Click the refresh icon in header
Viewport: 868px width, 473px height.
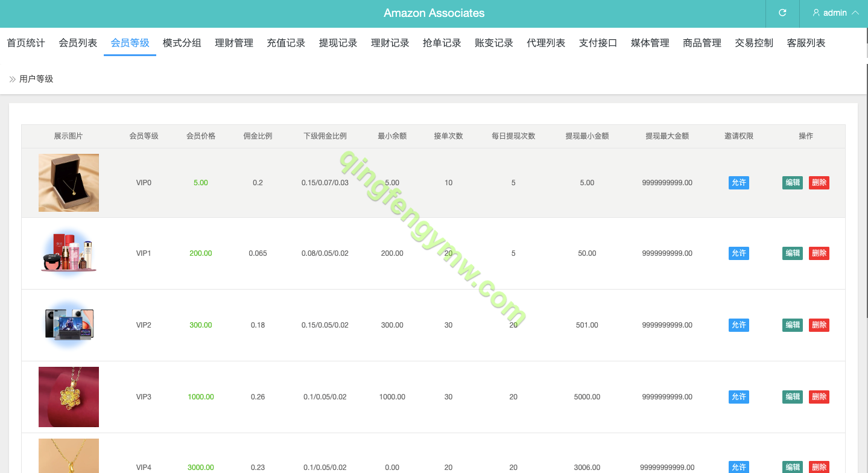[782, 13]
